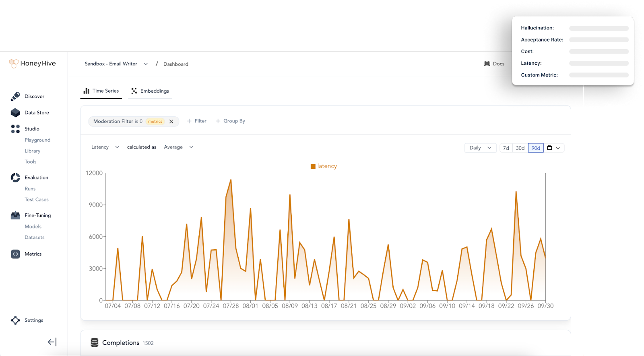
Task: Switch to the Time Series tab
Action: (x=101, y=91)
